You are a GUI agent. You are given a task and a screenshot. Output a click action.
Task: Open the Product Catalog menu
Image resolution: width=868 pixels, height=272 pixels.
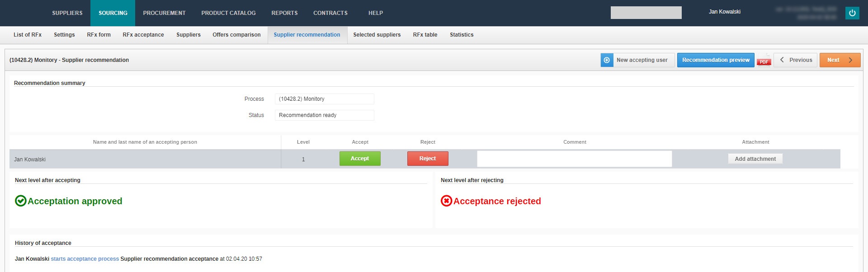(228, 13)
